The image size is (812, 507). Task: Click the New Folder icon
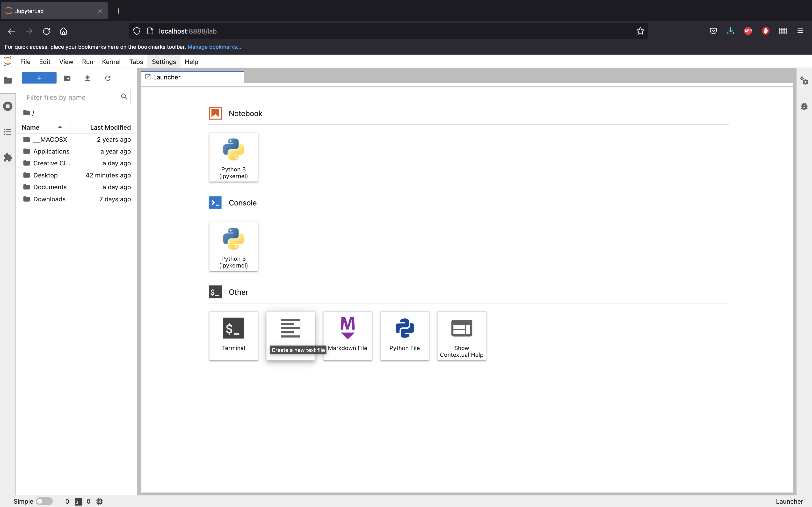tap(67, 78)
